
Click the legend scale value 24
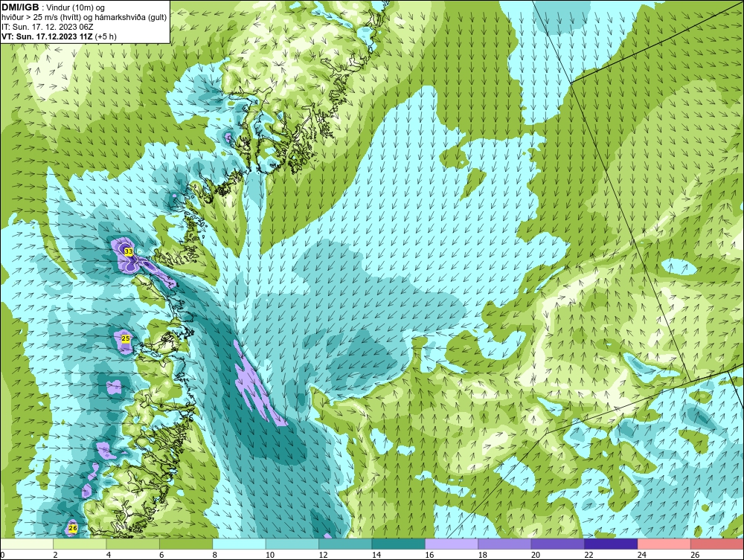tap(642, 555)
